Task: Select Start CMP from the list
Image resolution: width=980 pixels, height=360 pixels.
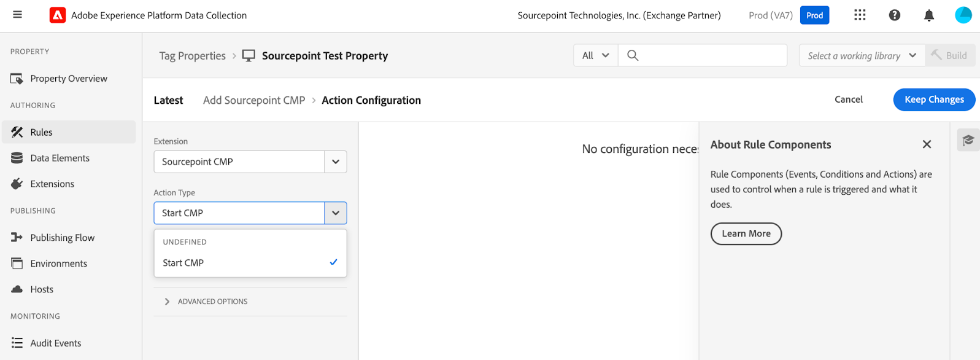Action: (x=250, y=262)
